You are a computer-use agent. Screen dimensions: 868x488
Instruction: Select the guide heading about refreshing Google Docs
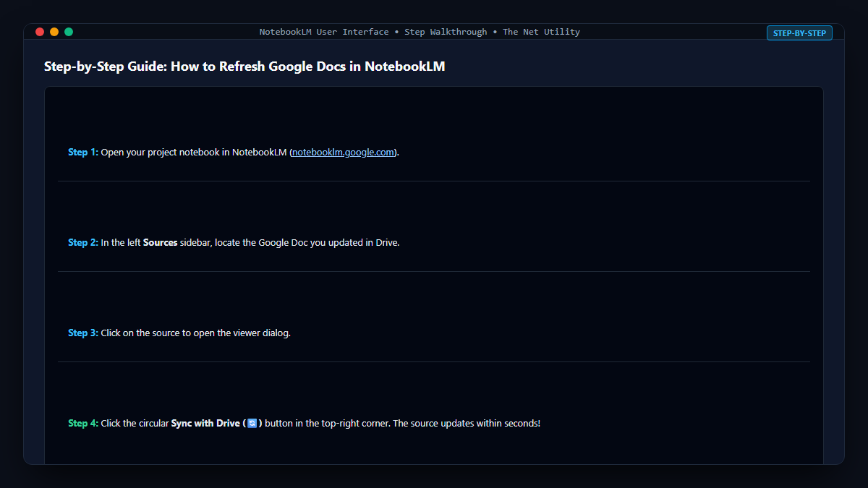(244, 67)
